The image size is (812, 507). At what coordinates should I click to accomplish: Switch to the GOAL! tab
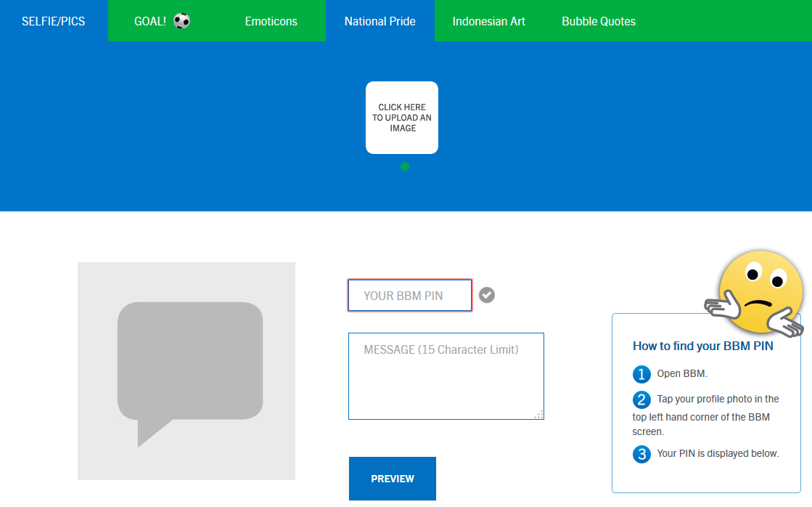[162, 21]
